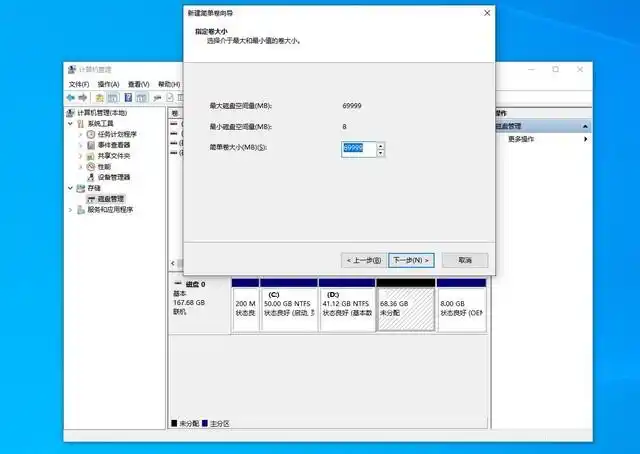Viewport: 640px width, 454px height.
Task: Click the Up one level folder icon
Action: coord(99,98)
